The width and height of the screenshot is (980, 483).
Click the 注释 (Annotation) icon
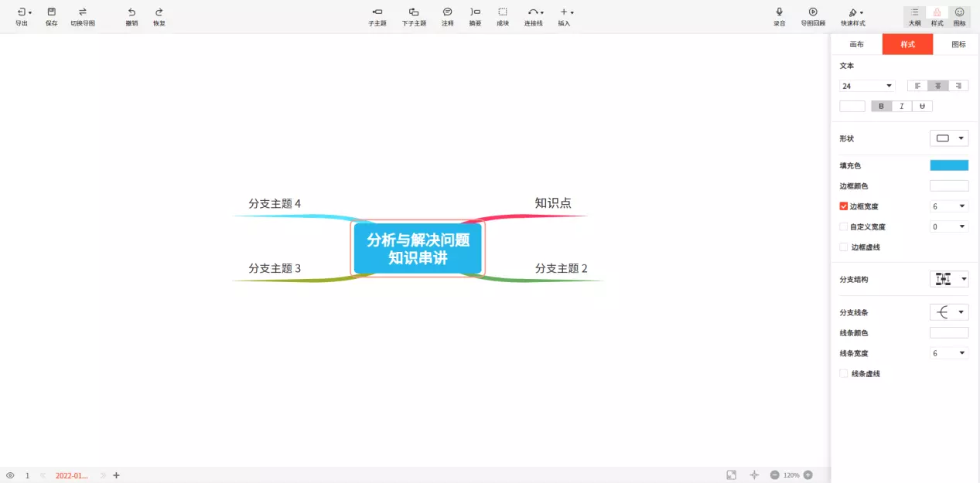(x=447, y=12)
